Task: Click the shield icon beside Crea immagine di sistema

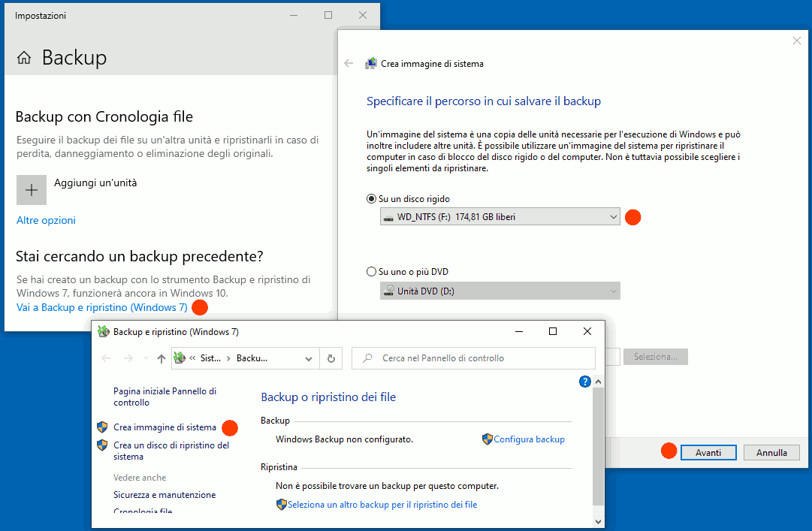Action: coord(103,427)
